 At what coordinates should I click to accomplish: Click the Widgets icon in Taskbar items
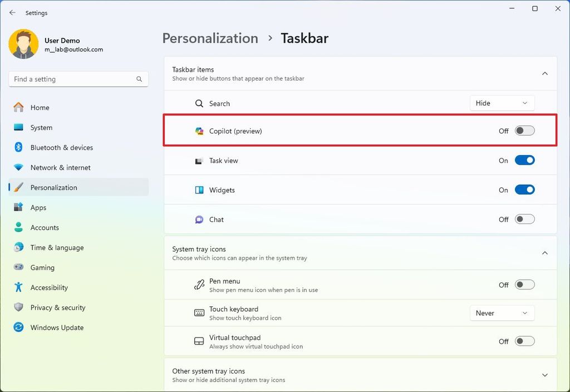(x=199, y=190)
